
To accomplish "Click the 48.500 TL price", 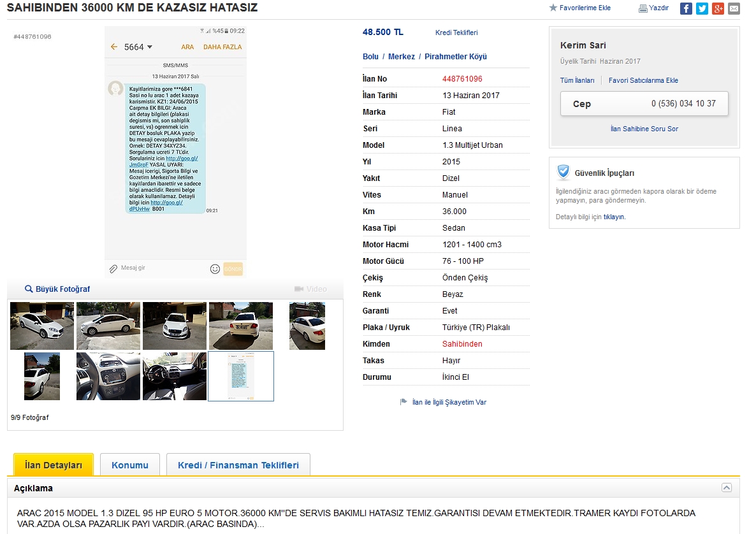I will pos(383,32).
